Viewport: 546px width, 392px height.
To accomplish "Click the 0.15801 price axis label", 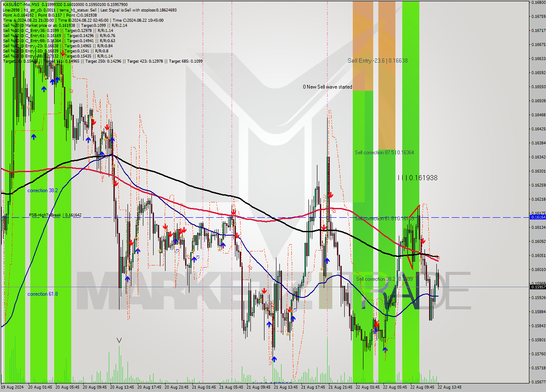I will pyautogui.click(x=538, y=340).
